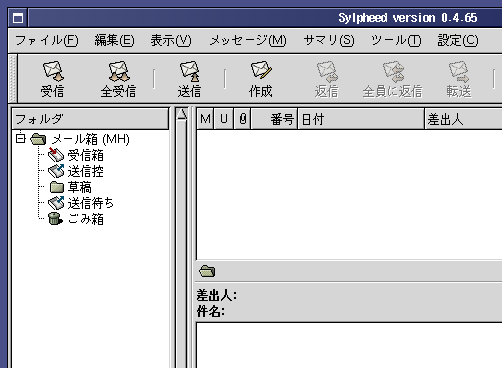Click the 全員に返信 (reply all) toolbar icon

(x=393, y=71)
